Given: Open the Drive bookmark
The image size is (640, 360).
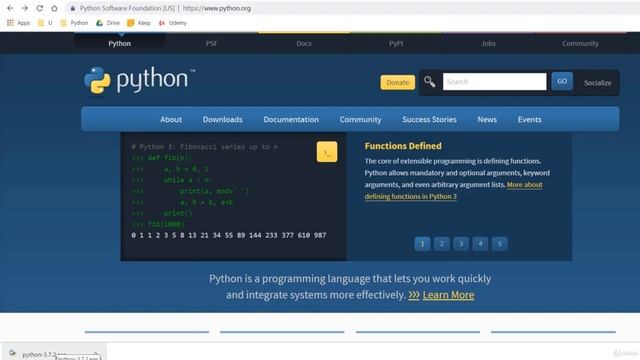Looking at the screenshot, I should (x=108, y=23).
